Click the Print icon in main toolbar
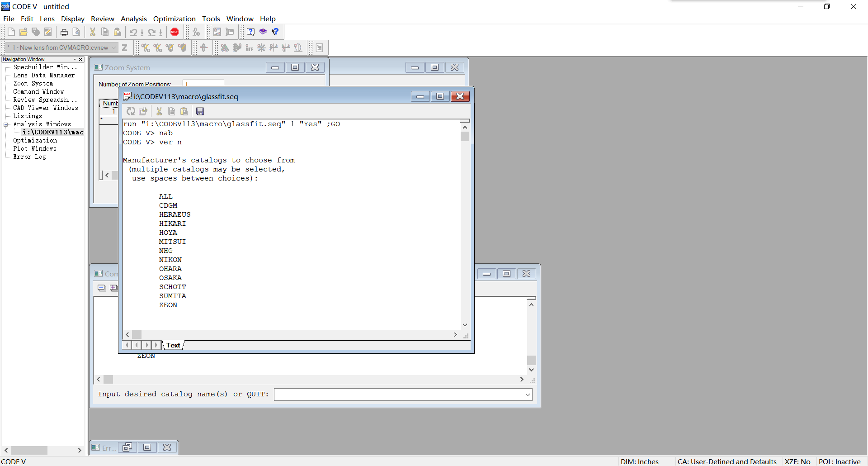The width and height of the screenshot is (868, 466). coord(64,32)
